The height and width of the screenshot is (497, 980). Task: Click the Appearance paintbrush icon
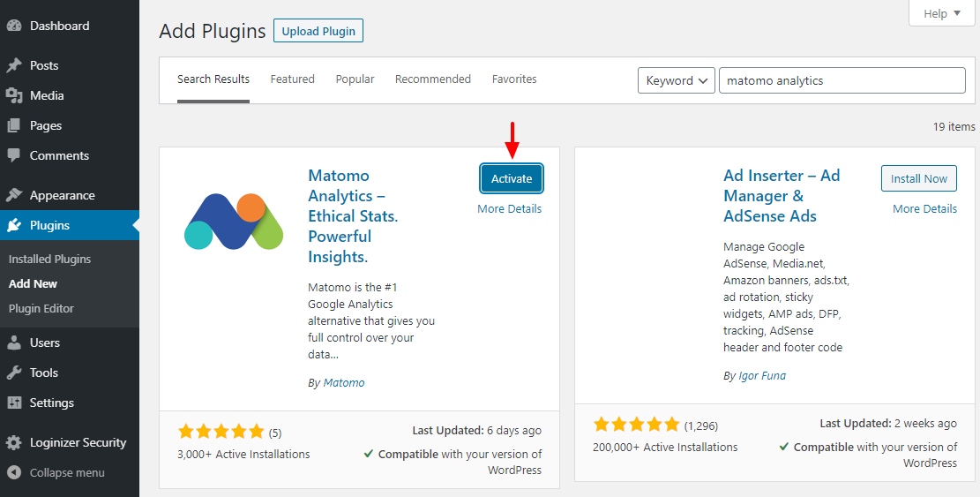(x=14, y=195)
